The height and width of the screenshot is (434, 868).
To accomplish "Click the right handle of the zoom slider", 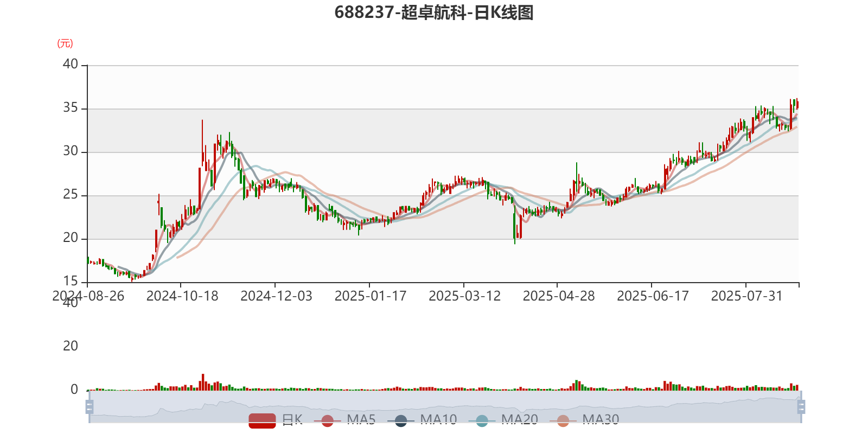I will coord(801,406).
